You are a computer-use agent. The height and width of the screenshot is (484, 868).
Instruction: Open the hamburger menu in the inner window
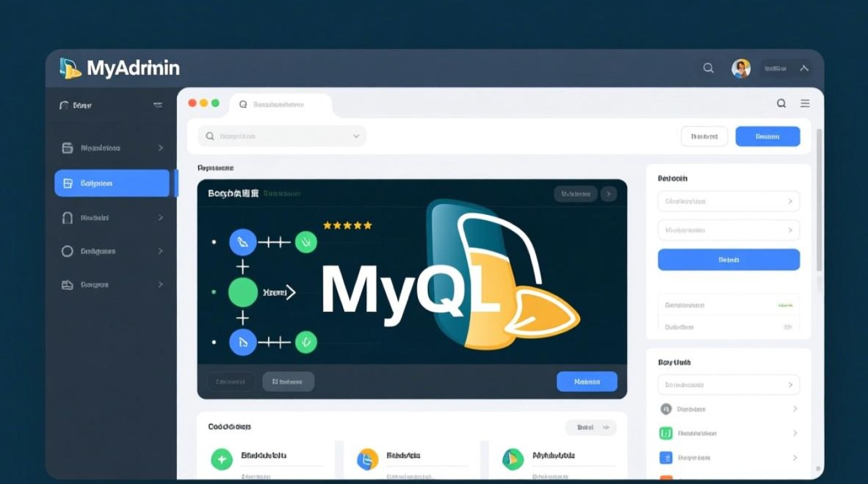[x=805, y=103]
